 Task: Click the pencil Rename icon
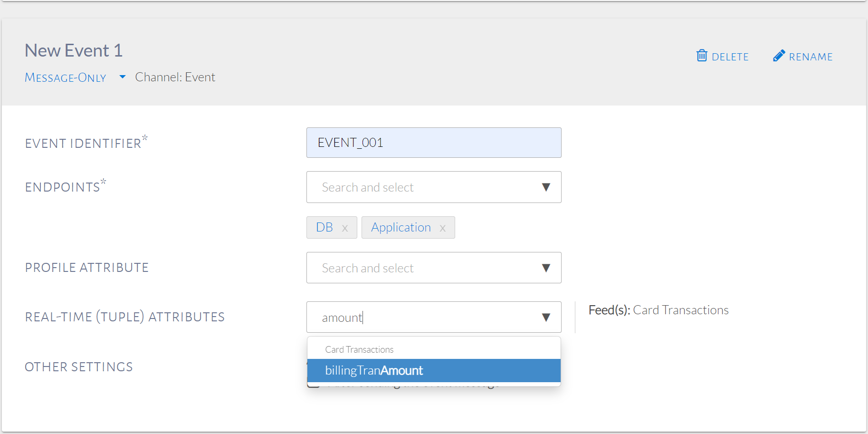(x=779, y=56)
